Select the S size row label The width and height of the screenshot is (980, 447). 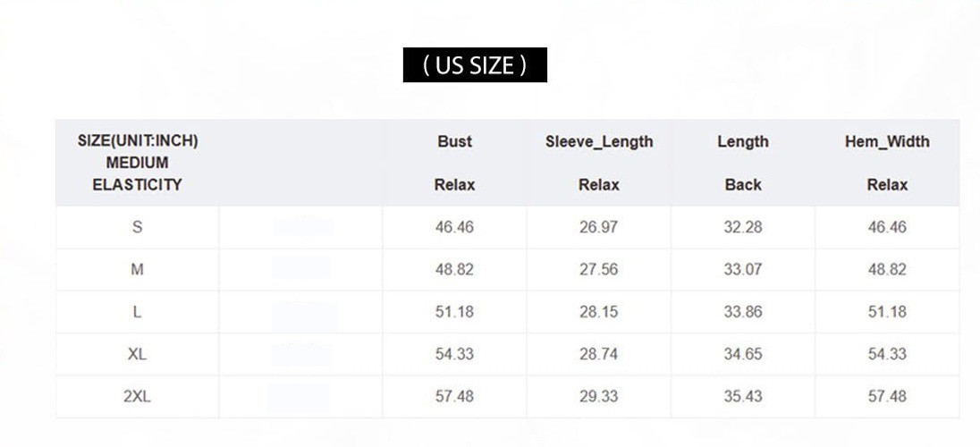[x=138, y=227]
